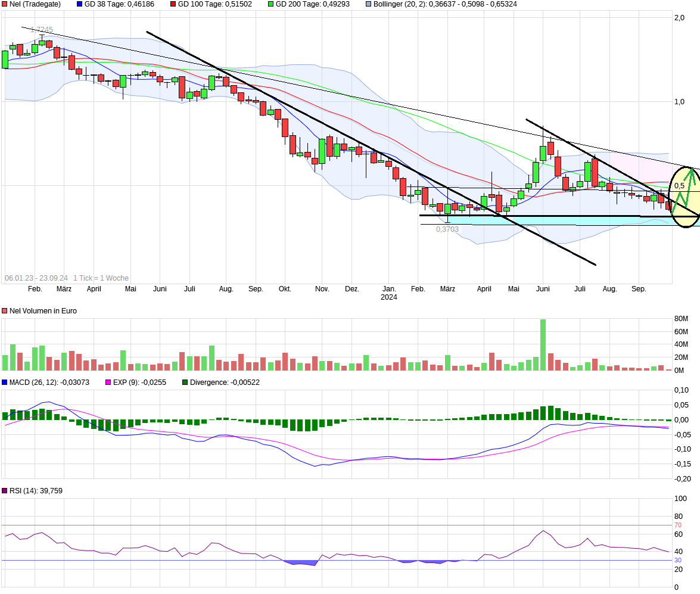Click 'RSI (14): 39,759' label
Viewport: 700px width, 594px height.
click(x=36, y=491)
